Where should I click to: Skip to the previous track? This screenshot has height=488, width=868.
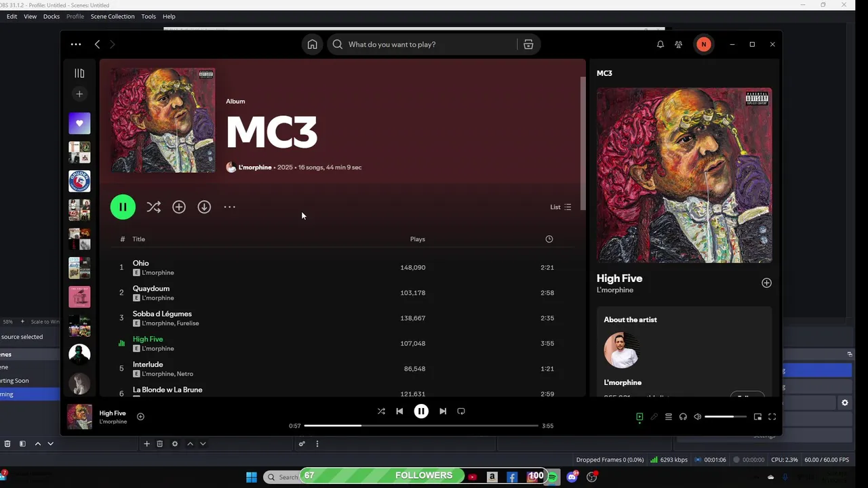(x=399, y=411)
